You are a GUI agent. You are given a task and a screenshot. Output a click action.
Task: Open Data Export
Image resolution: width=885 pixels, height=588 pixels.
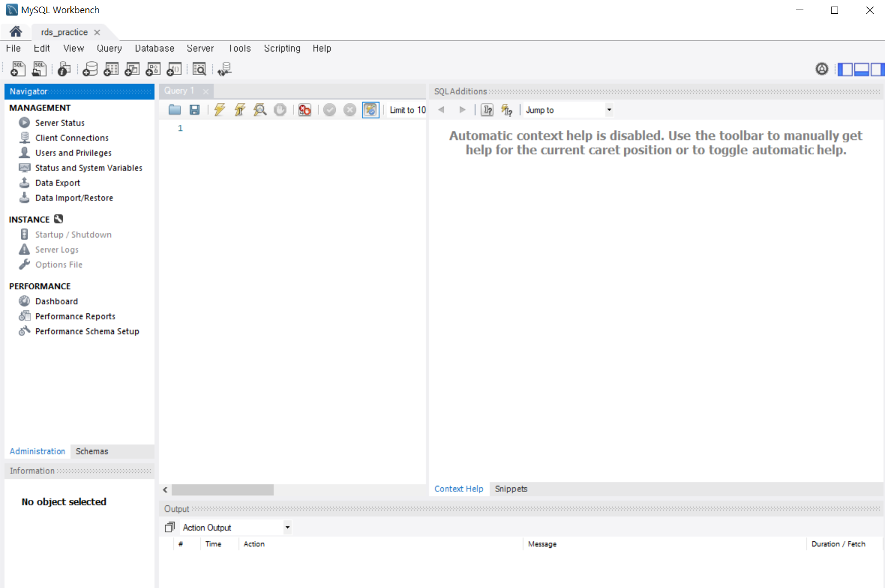click(x=57, y=183)
